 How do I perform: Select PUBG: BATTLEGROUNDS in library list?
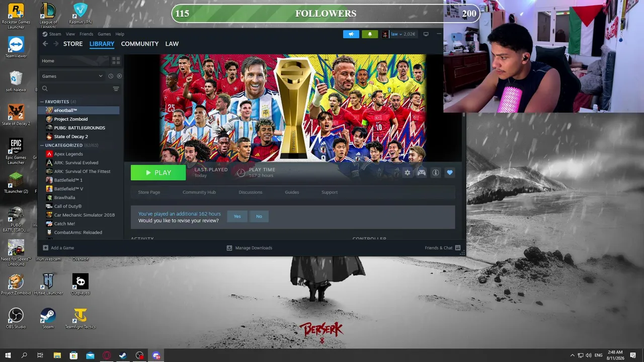pyautogui.click(x=79, y=128)
